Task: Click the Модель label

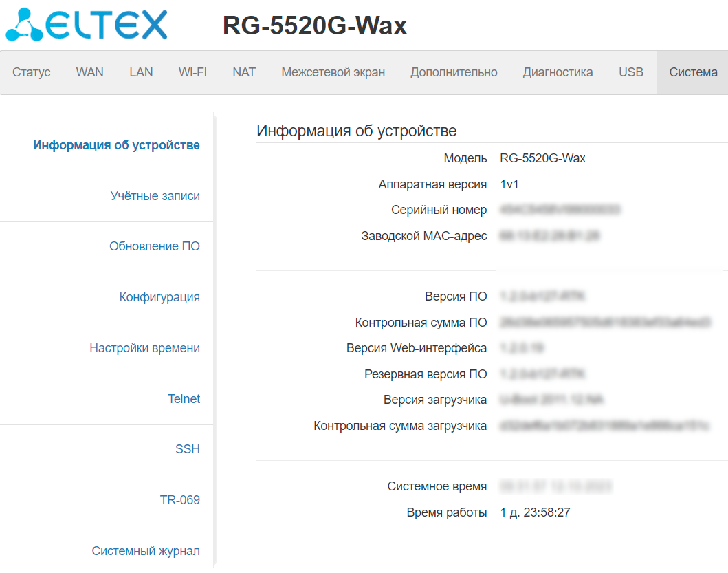Action: pyautogui.click(x=465, y=158)
